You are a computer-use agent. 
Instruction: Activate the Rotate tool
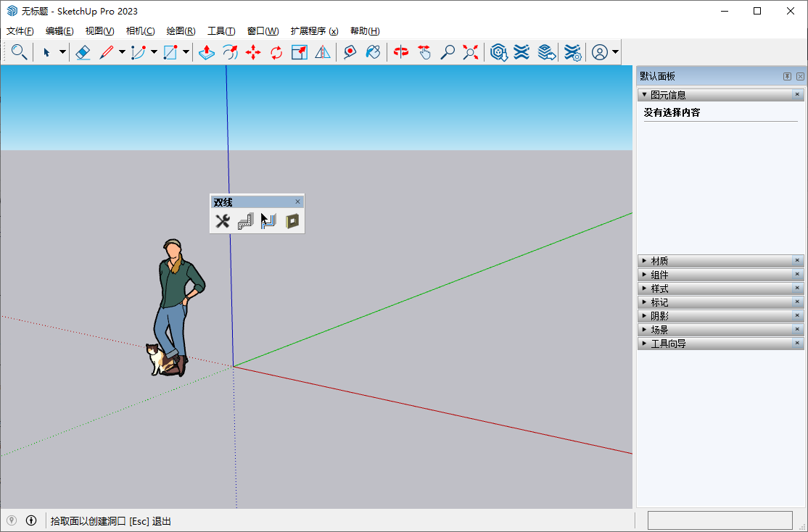[x=276, y=52]
